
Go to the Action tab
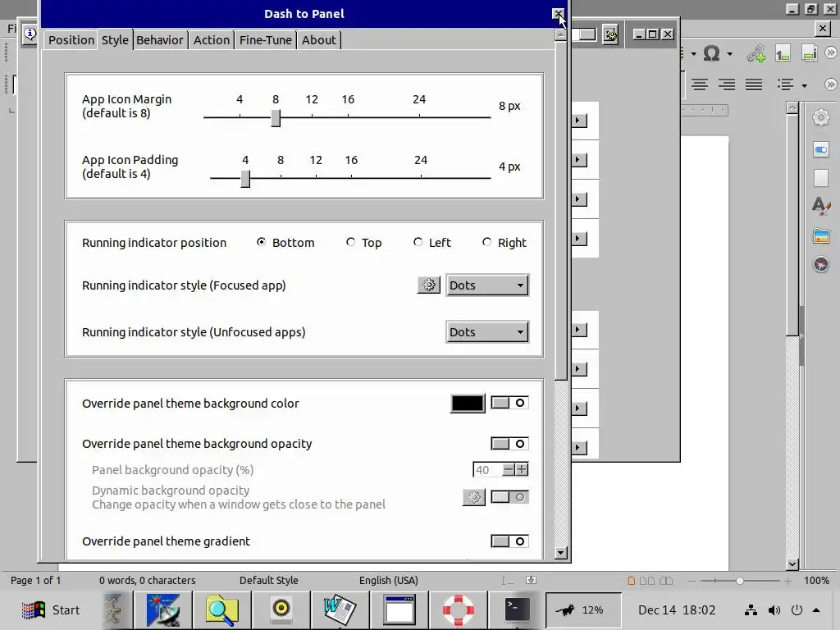pos(212,40)
